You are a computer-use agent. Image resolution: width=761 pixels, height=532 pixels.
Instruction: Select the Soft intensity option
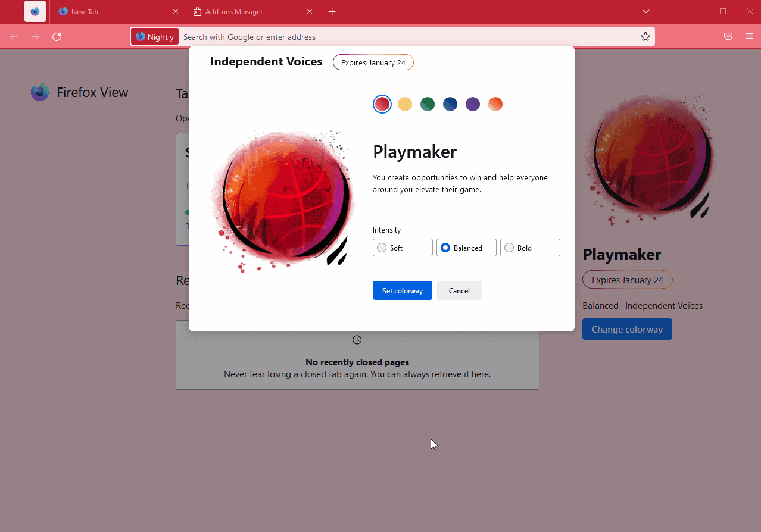click(403, 248)
